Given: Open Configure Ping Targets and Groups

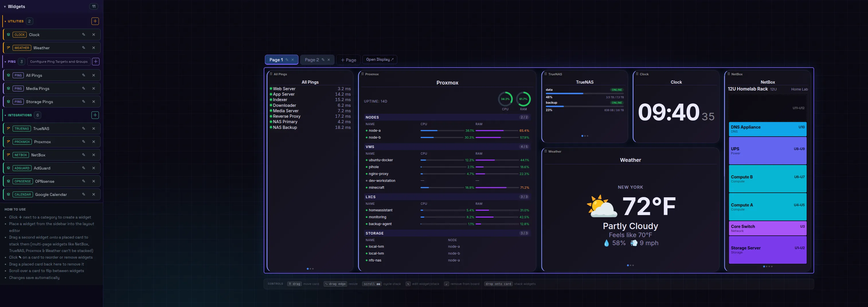Looking at the screenshot, I should (x=59, y=62).
